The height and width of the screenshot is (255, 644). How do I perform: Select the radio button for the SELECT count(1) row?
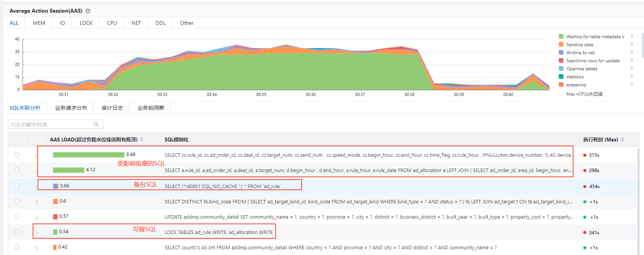point(17,247)
